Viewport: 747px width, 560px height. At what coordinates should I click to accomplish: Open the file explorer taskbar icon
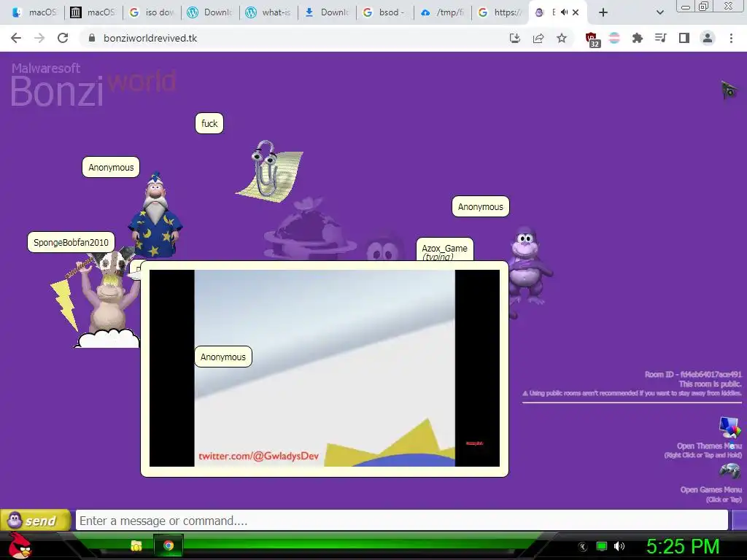(136, 545)
